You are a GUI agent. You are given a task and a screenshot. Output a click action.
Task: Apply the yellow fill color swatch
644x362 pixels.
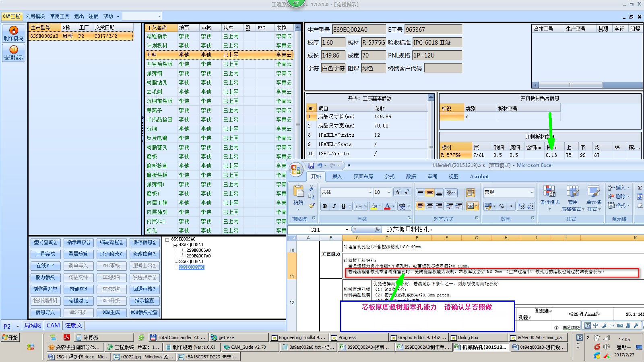pos(374,206)
